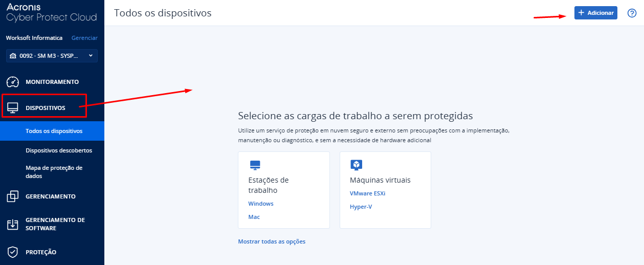Open Dispositivos descobertos submenu item
The image size is (644, 265).
[x=59, y=151]
